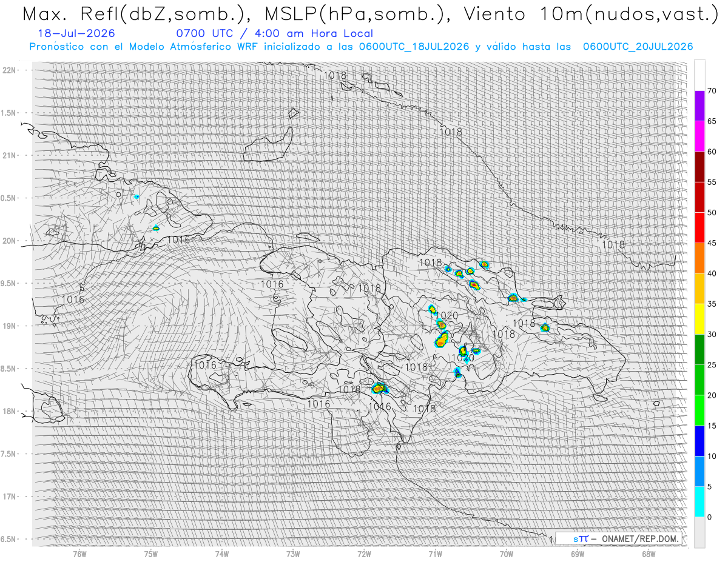The height and width of the screenshot is (562, 728).
Task: Select the '35' value on the colorbar
Action: (712, 304)
